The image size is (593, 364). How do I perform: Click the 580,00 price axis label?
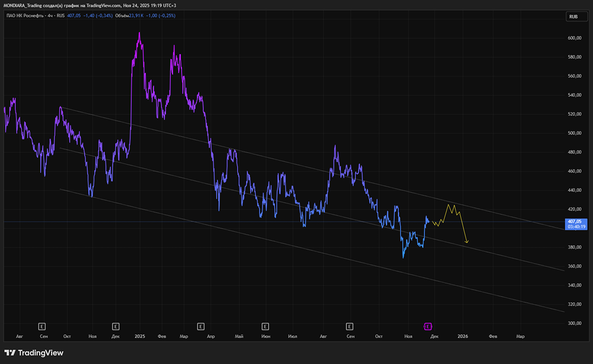574,57
